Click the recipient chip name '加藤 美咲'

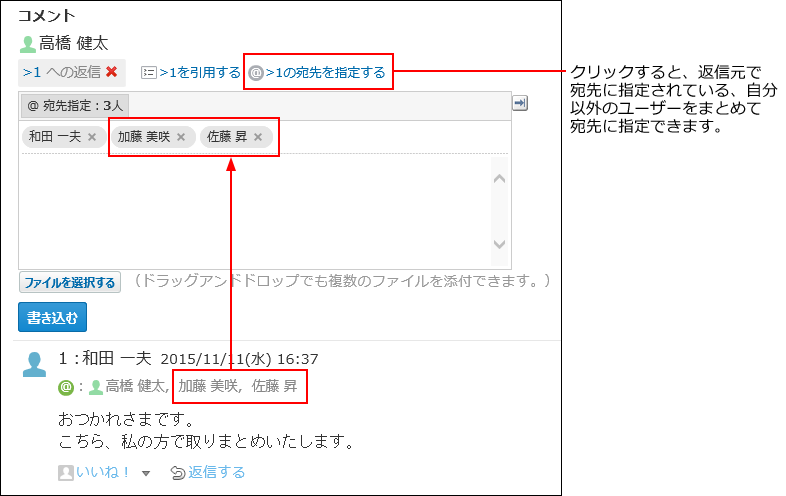click(144, 136)
